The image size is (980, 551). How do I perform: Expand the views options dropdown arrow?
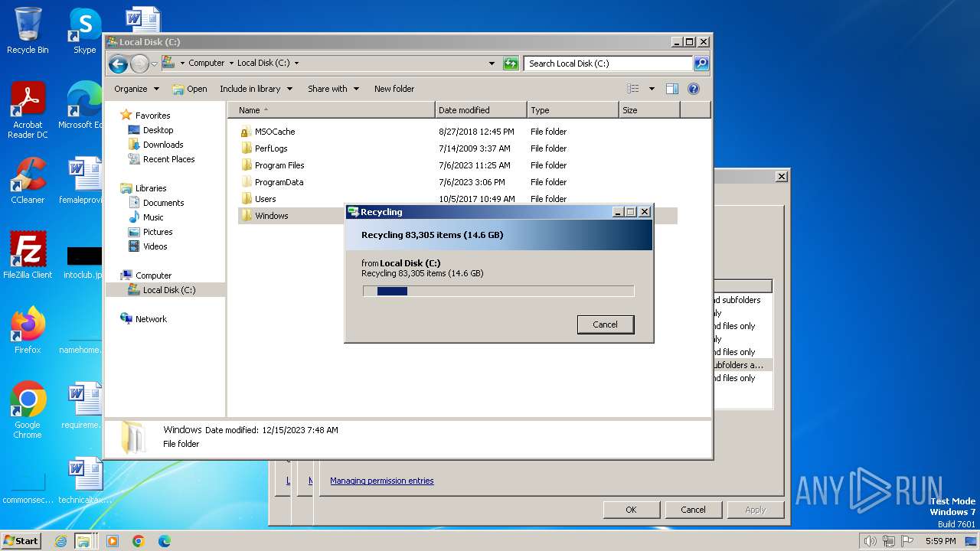click(652, 89)
